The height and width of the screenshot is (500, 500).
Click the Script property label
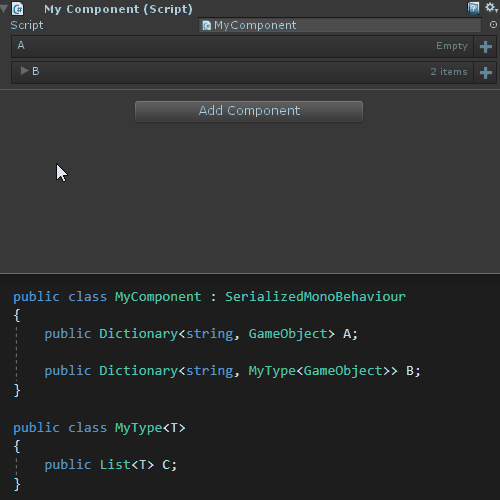tap(27, 25)
